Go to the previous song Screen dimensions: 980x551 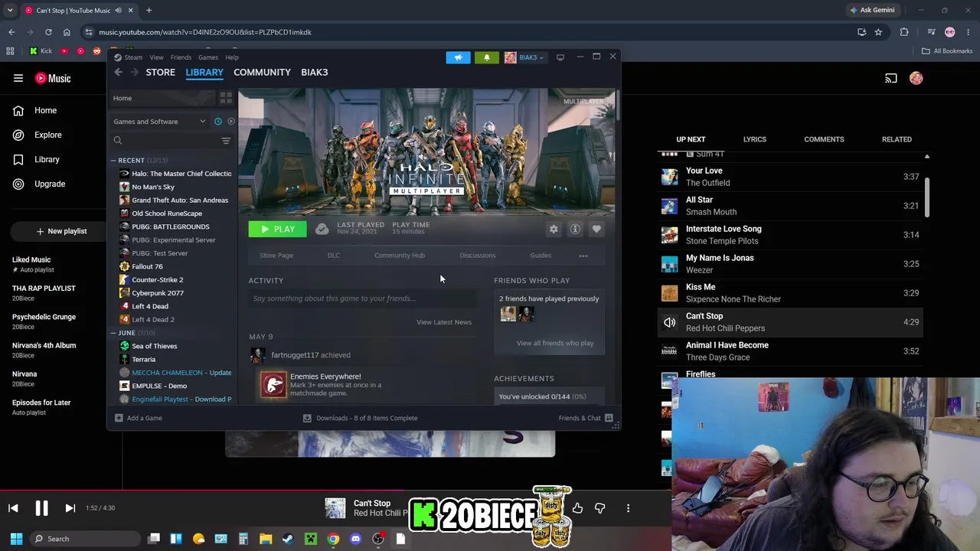(13, 508)
